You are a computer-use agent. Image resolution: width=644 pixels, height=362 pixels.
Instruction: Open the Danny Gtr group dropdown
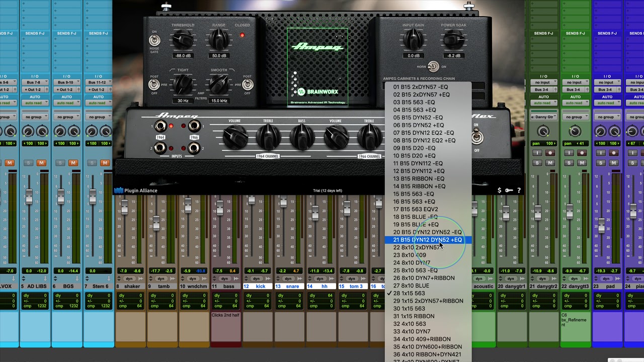click(x=544, y=117)
